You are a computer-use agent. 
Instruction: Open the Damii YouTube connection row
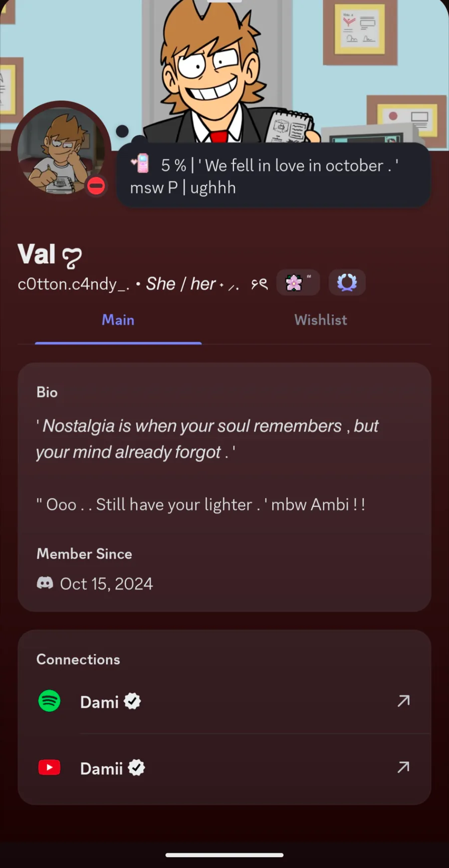(x=224, y=768)
